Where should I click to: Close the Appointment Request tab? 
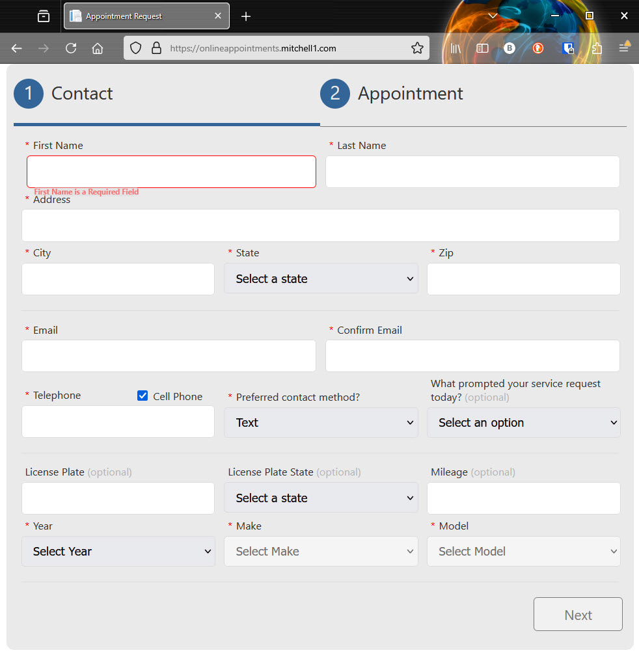(218, 16)
